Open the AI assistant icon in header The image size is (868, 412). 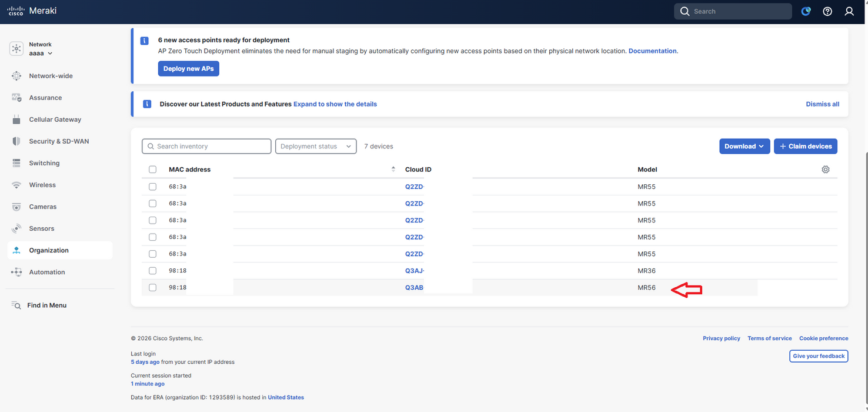coord(806,11)
